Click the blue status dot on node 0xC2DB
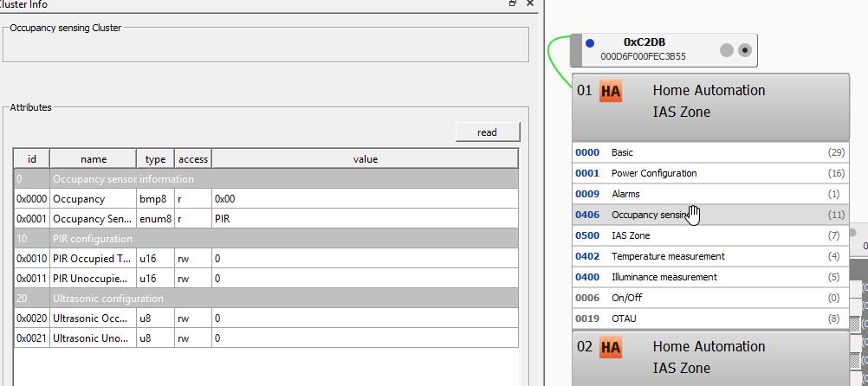The height and width of the screenshot is (386, 868). [590, 43]
